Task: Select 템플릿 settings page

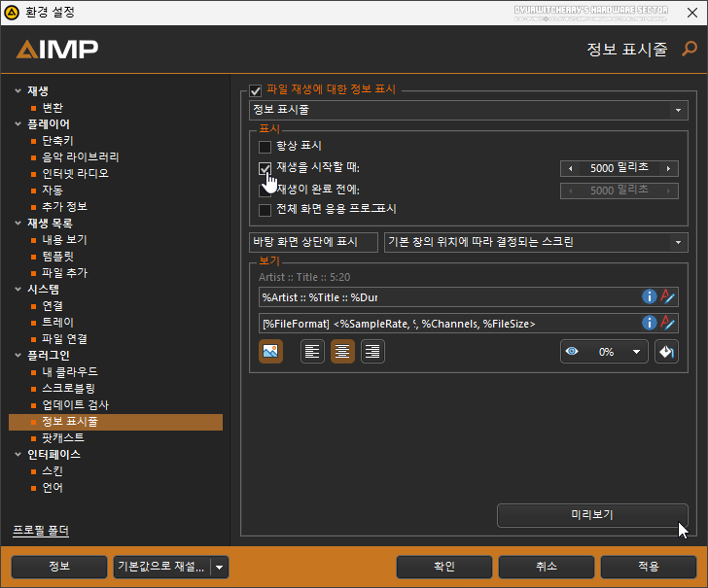Action: tap(57, 256)
